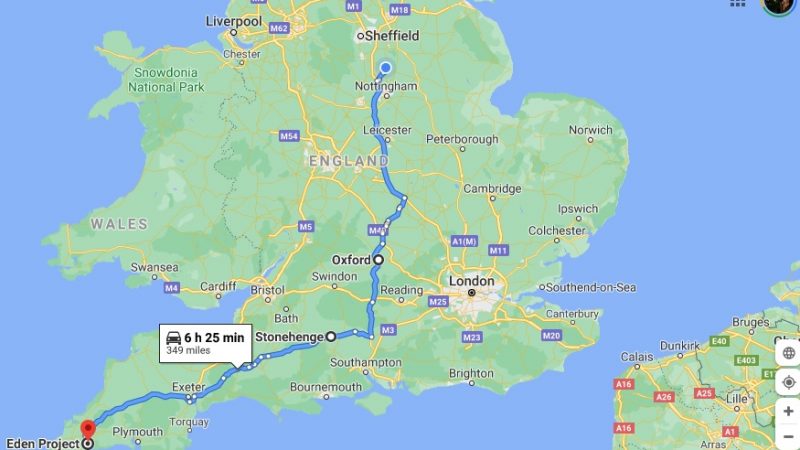Image resolution: width=800 pixels, height=450 pixels.
Task: Open the 6 h 25 min route card
Action: pos(206,343)
